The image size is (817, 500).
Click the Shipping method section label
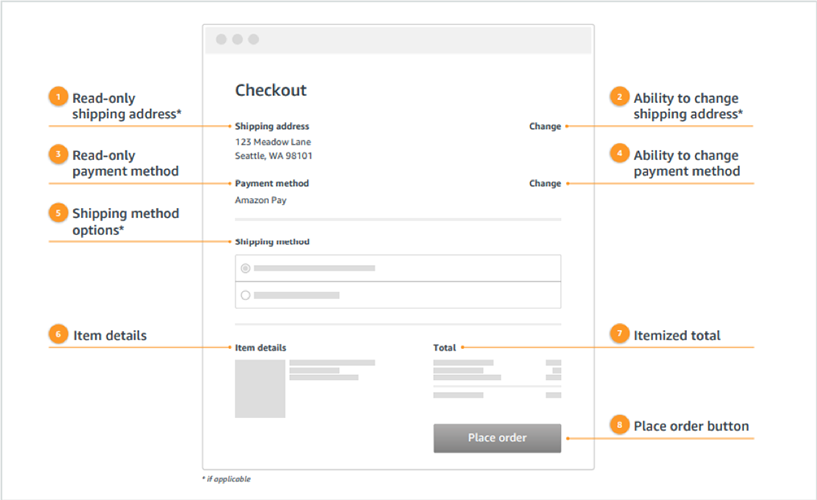(x=272, y=242)
